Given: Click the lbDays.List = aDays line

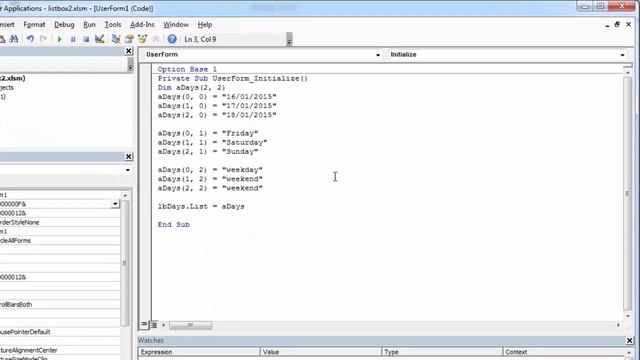Looking at the screenshot, I should tap(201, 207).
